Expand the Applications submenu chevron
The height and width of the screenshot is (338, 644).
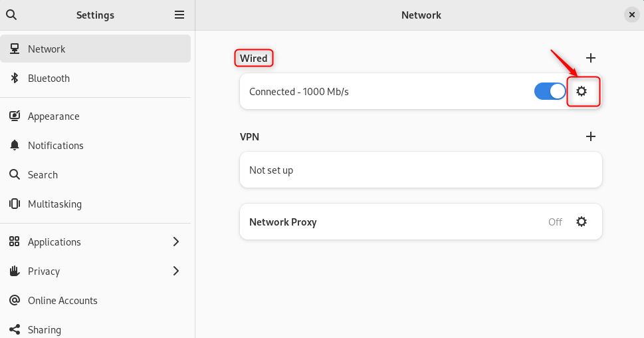[x=175, y=242]
